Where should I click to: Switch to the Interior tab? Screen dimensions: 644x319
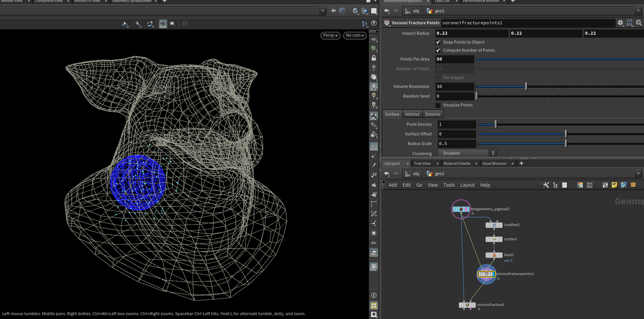[x=412, y=114]
